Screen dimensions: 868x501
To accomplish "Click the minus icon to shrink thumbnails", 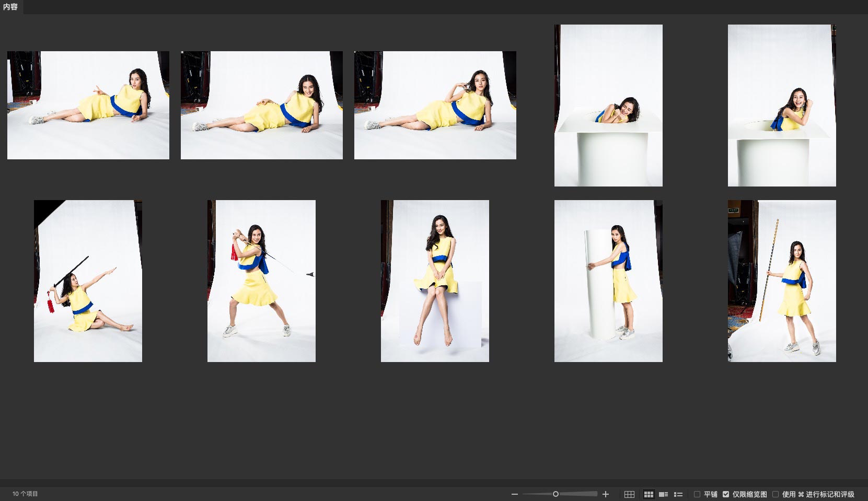I will 515,494.
